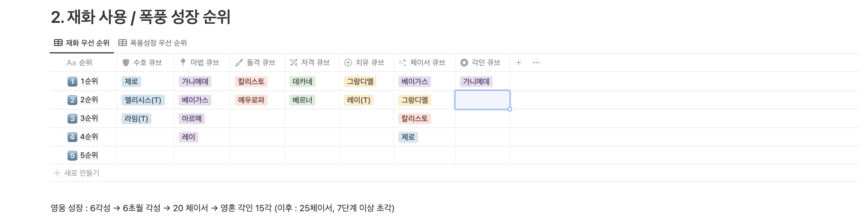Add a new column with plus icon
The image size is (868, 221).
(x=518, y=63)
